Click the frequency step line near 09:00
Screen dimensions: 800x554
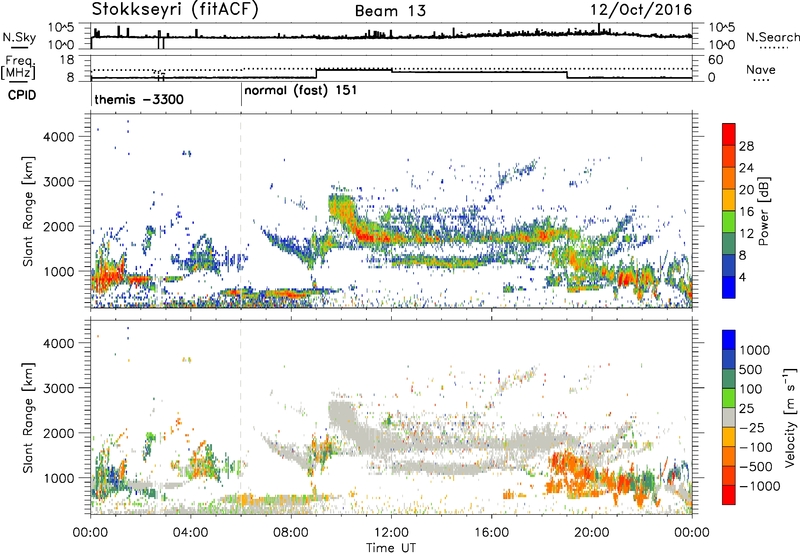tap(316, 73)
